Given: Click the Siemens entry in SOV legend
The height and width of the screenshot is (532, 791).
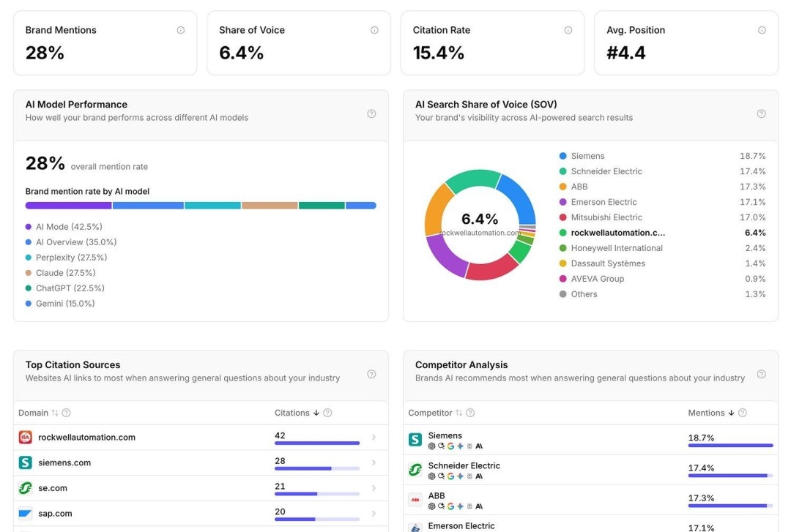Looking at the screenshot, I should point(587,156).
